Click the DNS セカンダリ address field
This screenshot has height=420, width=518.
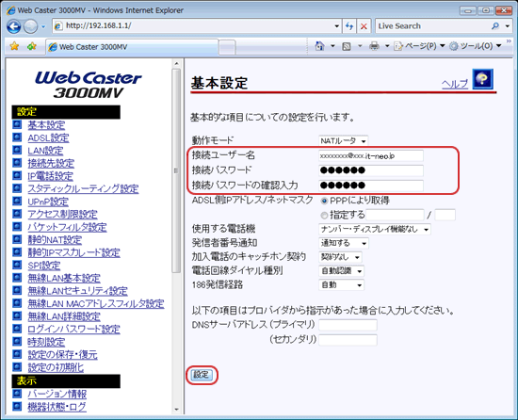(348, 340)
